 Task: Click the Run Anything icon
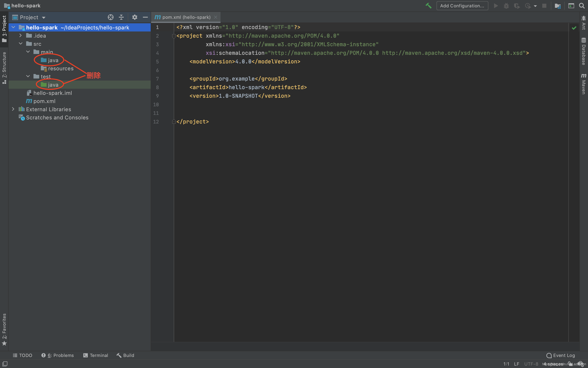click(571, 6)
